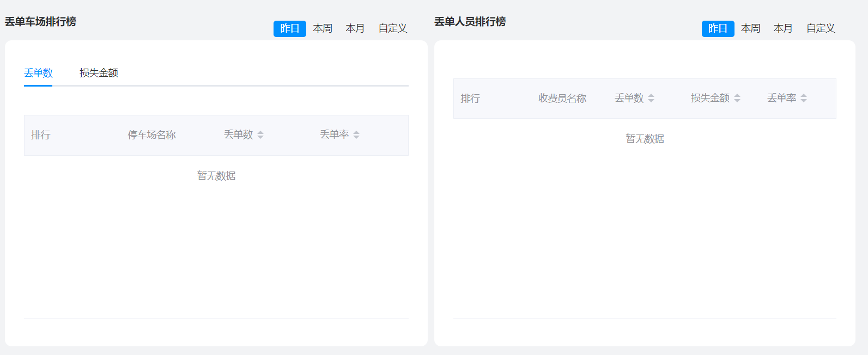
Task: Click the 收费员名称 column header
Action: (562, 99)
